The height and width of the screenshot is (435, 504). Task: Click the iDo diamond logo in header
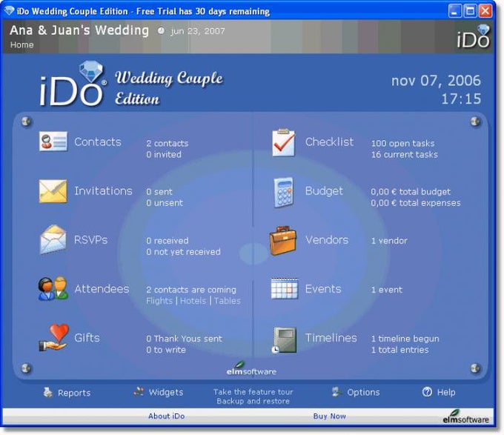coord(473,36)
